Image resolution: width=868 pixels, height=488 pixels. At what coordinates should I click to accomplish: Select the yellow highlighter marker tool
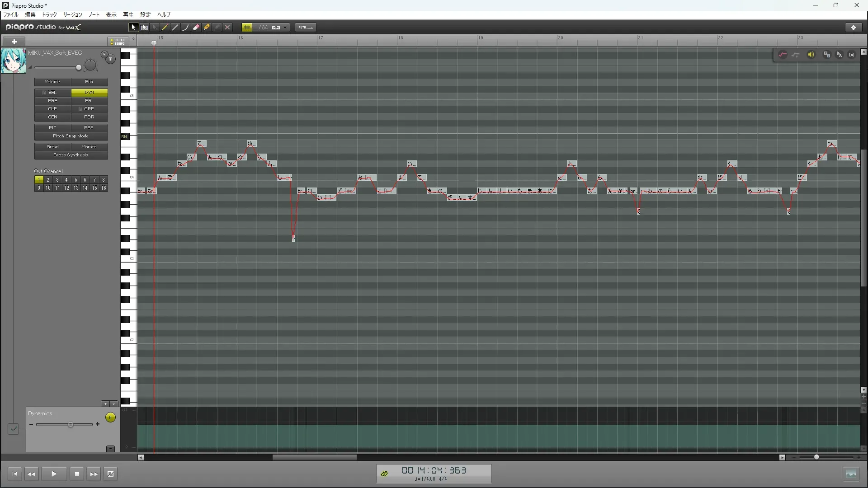(207, 28)
